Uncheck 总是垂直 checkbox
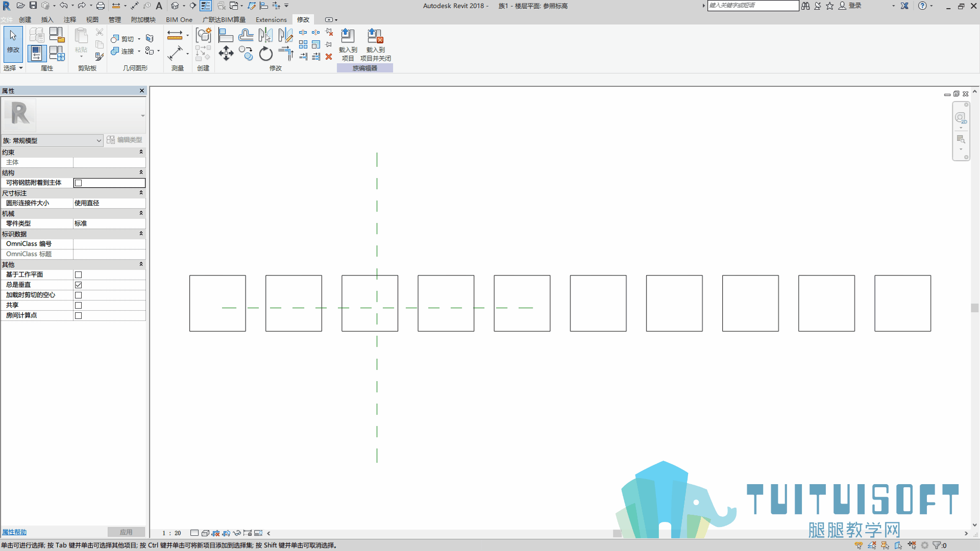Image resolution: width=980 pixels, height=551 pixels. point(79,285)
